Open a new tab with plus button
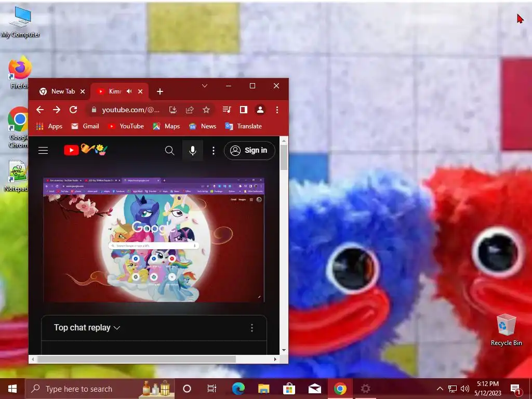Screen dimensions: 532x399 [x=160, y=91]
